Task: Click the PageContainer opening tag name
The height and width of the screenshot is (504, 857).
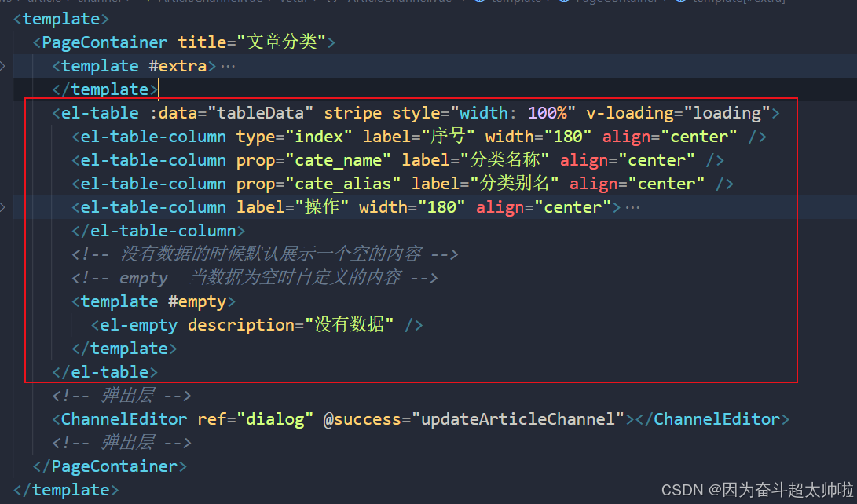Action: (104, 42)
